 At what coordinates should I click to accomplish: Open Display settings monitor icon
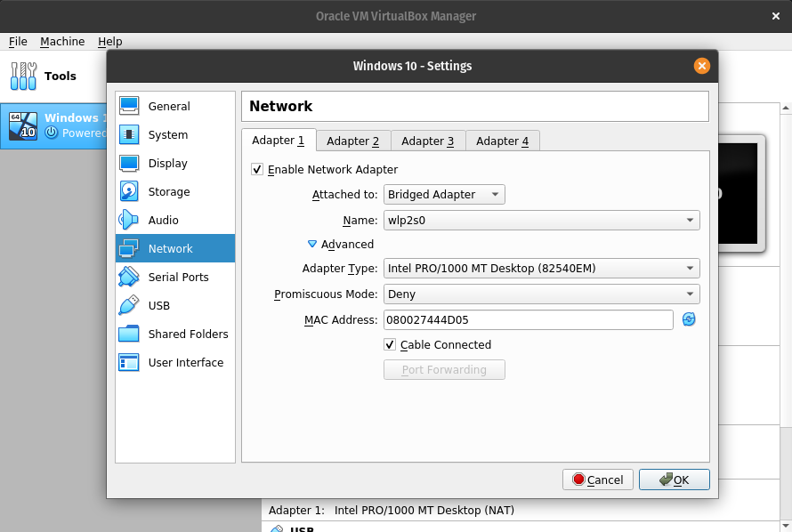(x=129, y=163)
